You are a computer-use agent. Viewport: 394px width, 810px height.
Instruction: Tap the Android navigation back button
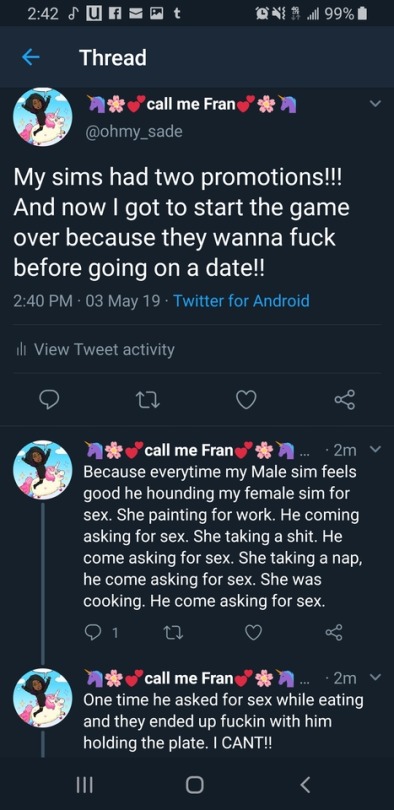(x=305, y=785)
